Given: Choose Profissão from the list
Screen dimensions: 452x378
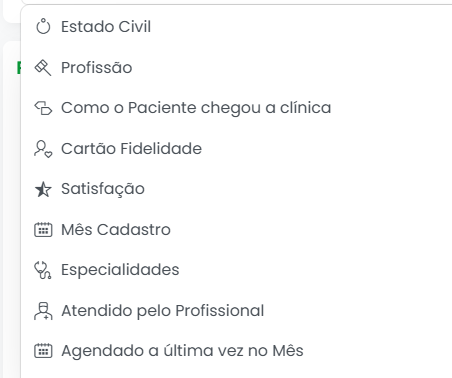Looking at the screenshot, I should click(x=237, y=68).
